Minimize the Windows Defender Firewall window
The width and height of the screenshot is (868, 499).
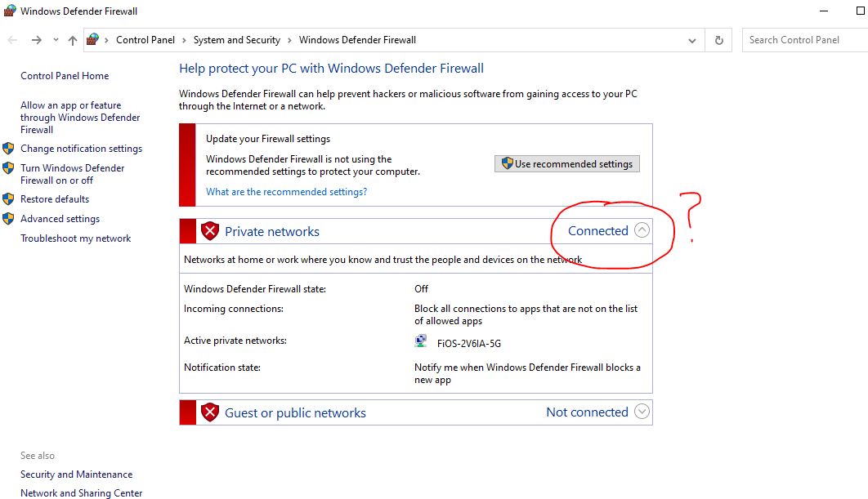pos(824,11)
